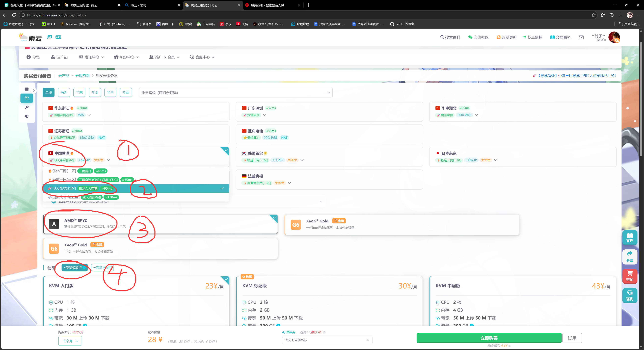Image resolution: width=644 pixels, height=350 pixels.
Task: Refresh the browser page
Action: (14, 15)
